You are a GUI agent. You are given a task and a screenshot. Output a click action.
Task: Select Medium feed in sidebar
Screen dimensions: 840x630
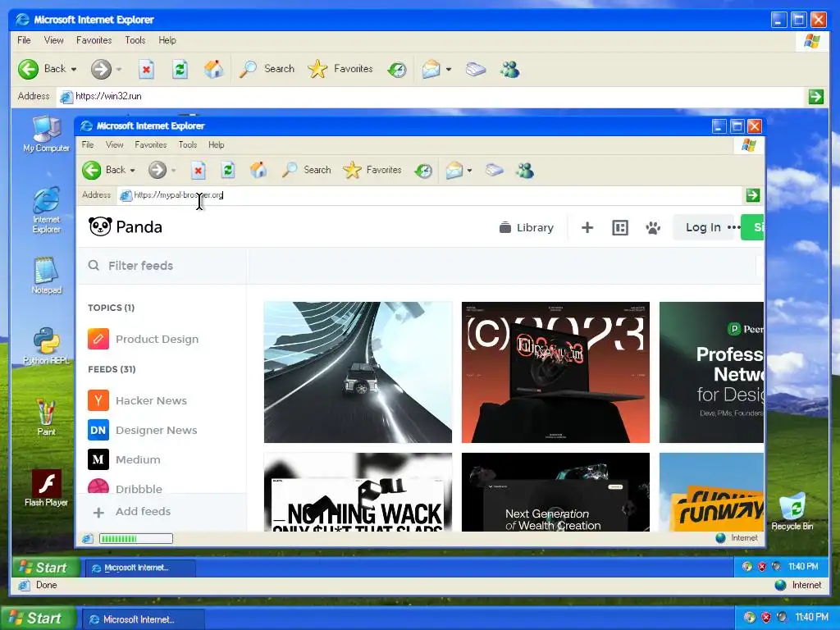click(x=125, y=459)
